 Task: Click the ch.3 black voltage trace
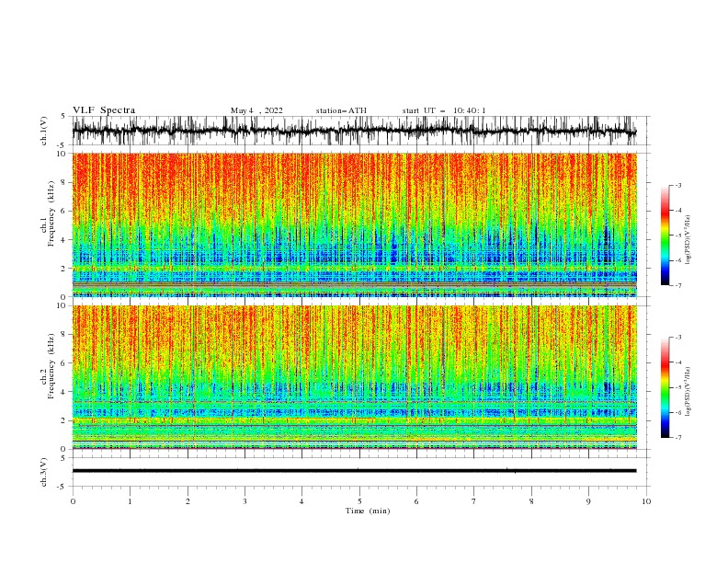click(x=354, y=471)
